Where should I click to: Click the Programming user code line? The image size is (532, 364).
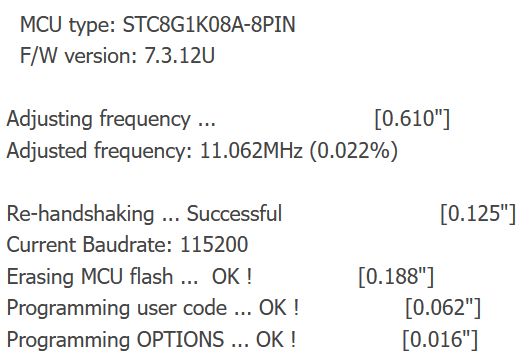[x=153, y=308]
